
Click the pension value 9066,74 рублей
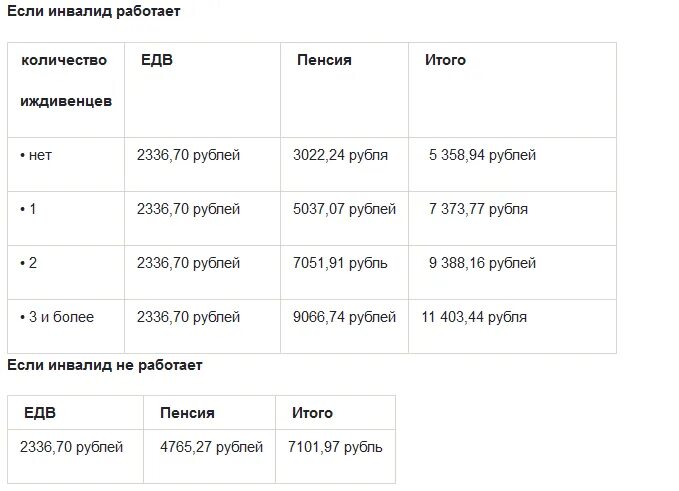pyautogui.click(x=344, y=317)
